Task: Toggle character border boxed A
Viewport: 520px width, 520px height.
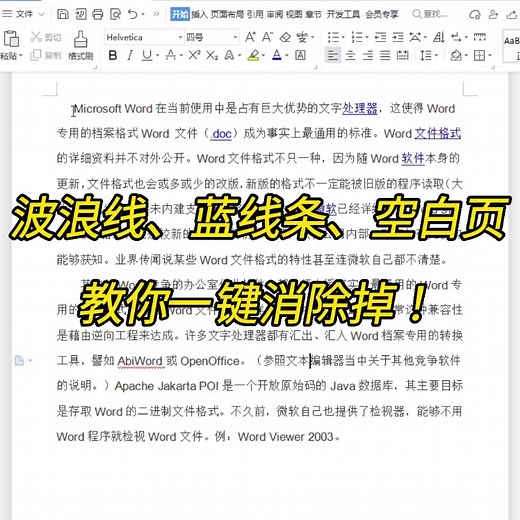Action: click(300, 55)
